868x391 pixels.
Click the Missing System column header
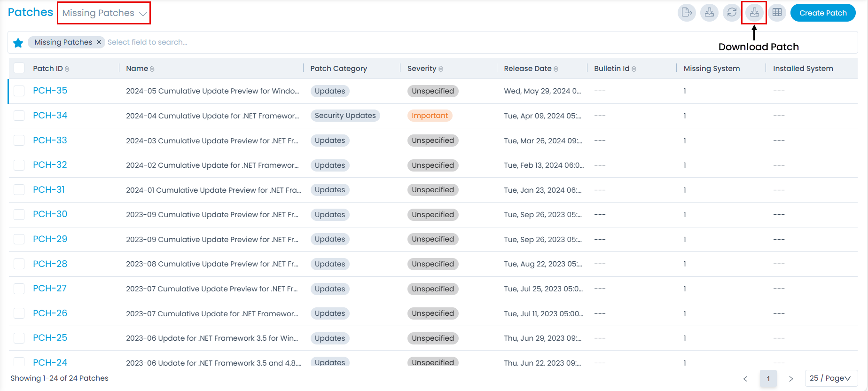(x=712, y=69)
